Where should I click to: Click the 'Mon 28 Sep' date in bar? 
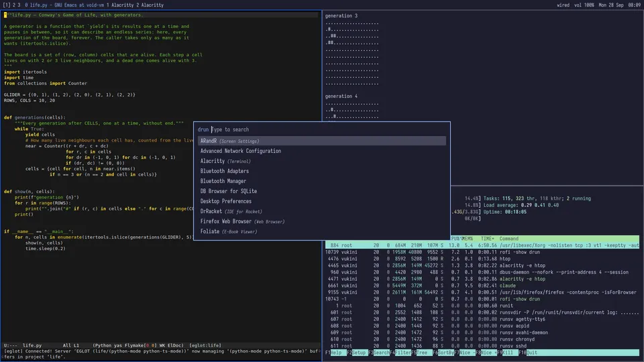tap(611, 5)
